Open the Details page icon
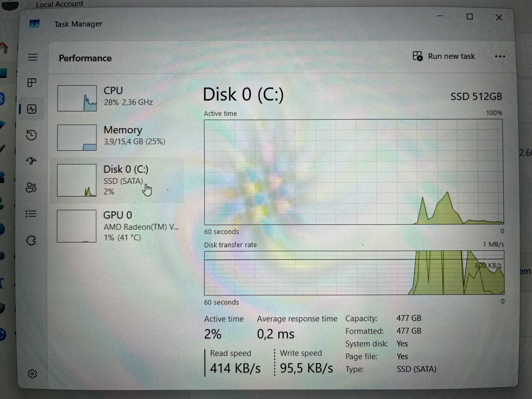Viewport: 532px width, 399px height. pyautogui.click(x=31, y=214)
